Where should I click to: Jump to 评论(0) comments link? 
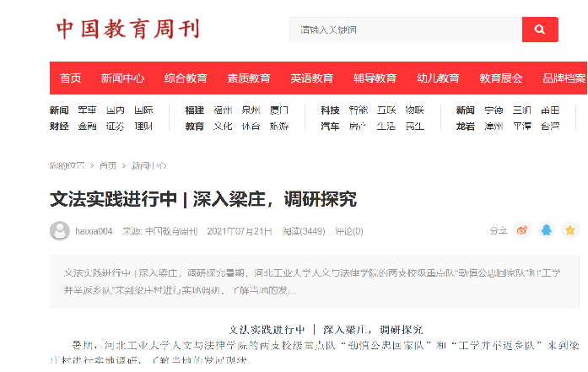point(348,231)
